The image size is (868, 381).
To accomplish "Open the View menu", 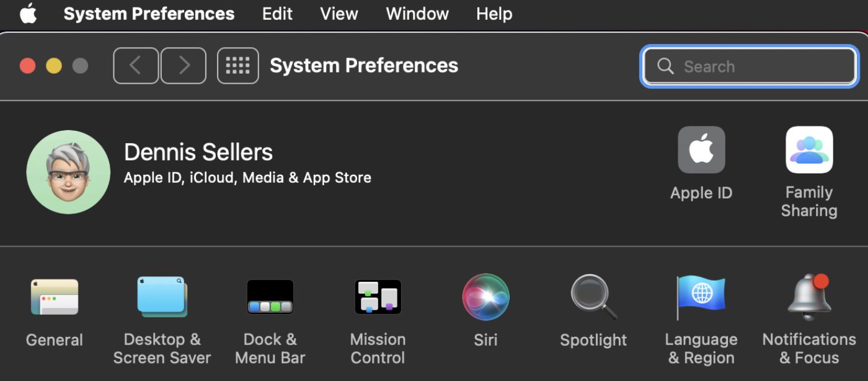I will [x=339, y=14].
